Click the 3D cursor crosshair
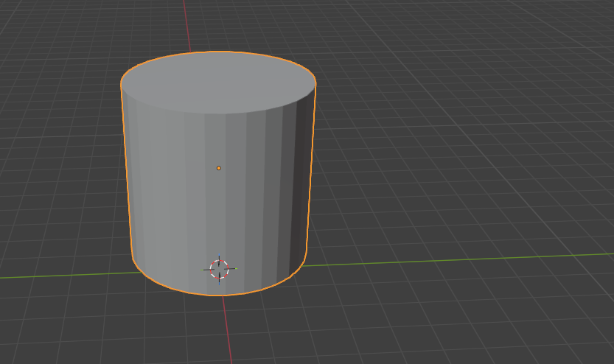 pyautogui.click(x=219, y=270)
